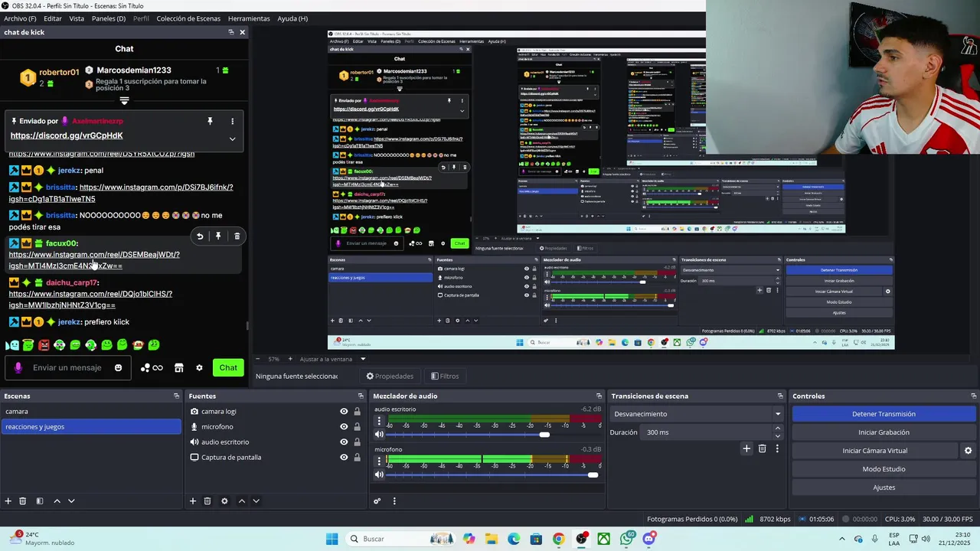Mute audio escritorio speaker icon
Image resolution: width=980 pixels, height=551 pixels.
[379, 435]
